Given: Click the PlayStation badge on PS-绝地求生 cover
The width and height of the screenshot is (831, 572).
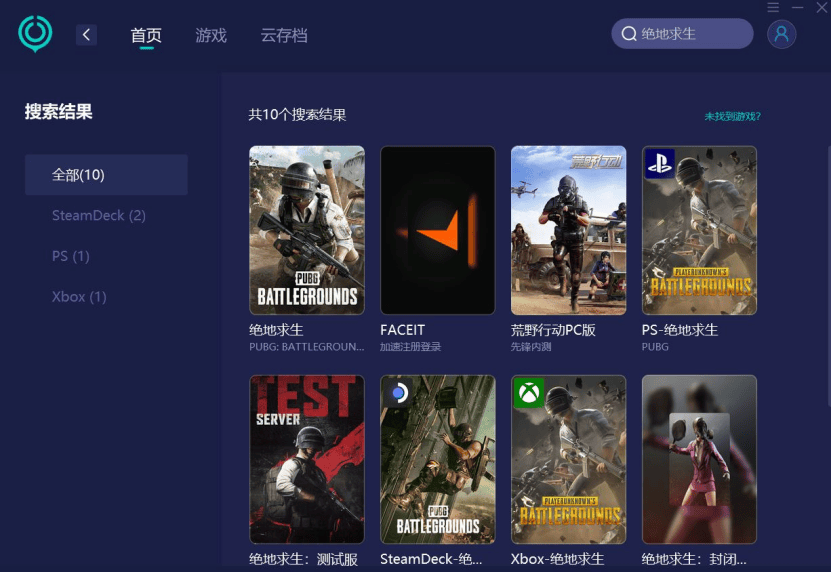Looking at the screenshot, I should [659, 163].
